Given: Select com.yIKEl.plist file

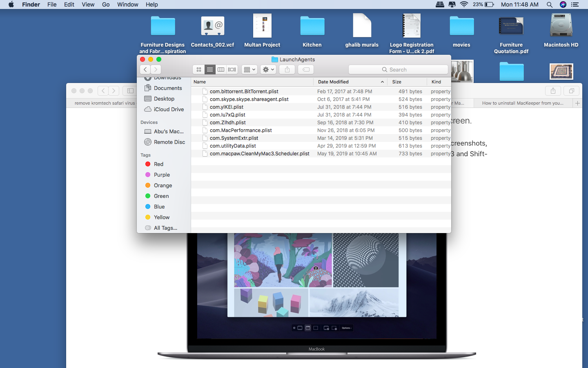Looking at the screenshot, I should [321, 107].
